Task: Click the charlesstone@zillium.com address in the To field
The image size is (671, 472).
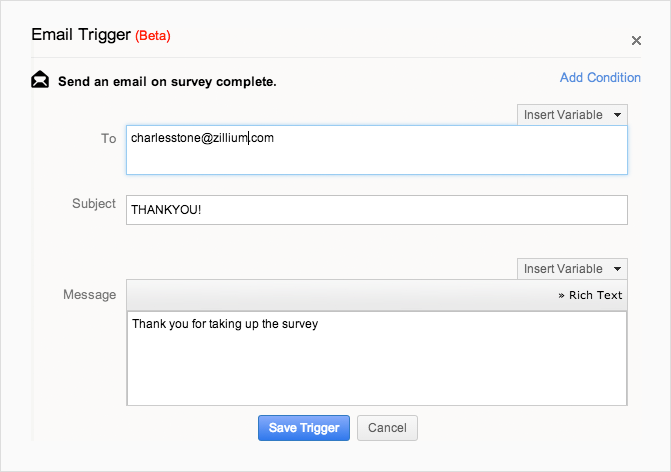Action: [202, 138]
